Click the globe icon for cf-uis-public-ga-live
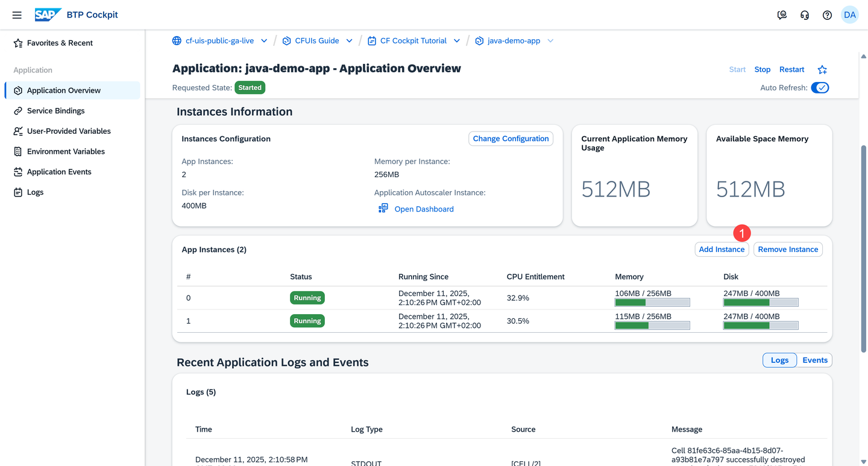Screen dimensions: 868x466 [x=177, y=41]
